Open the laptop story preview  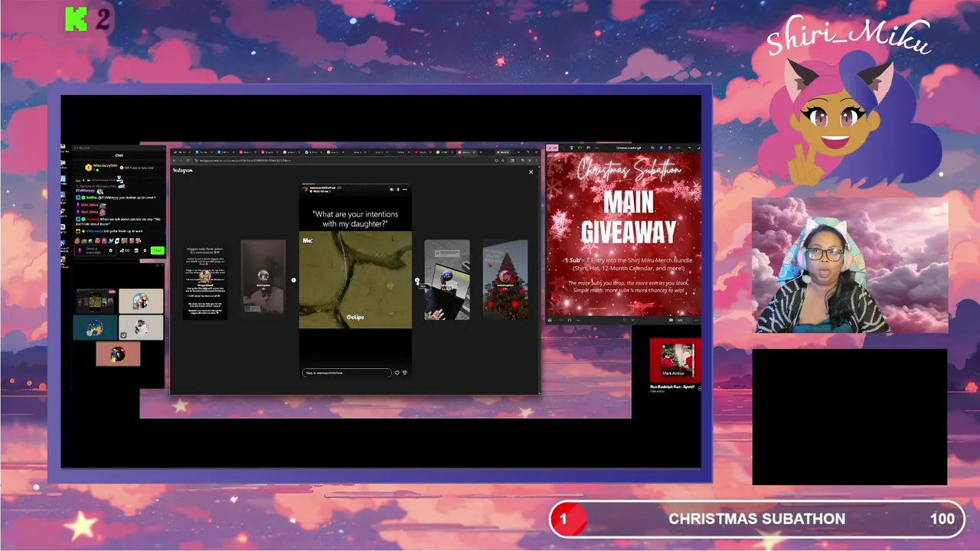(447, 280)
